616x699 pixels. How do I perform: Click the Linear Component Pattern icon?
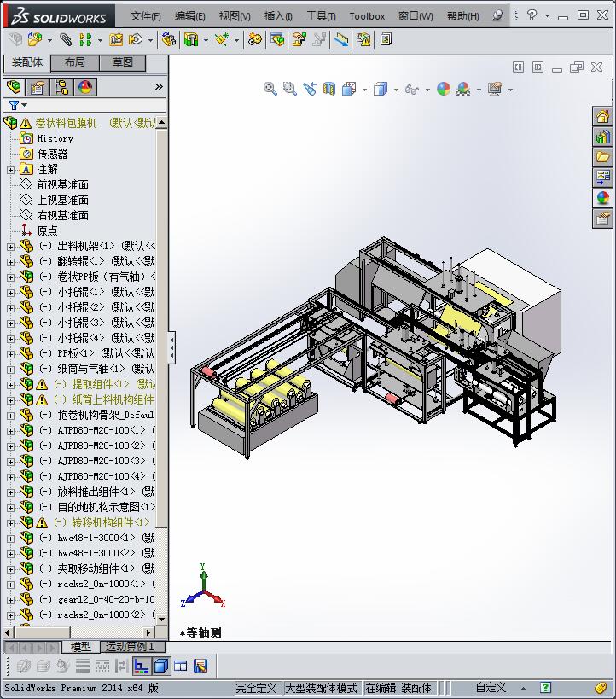[85, 39]
